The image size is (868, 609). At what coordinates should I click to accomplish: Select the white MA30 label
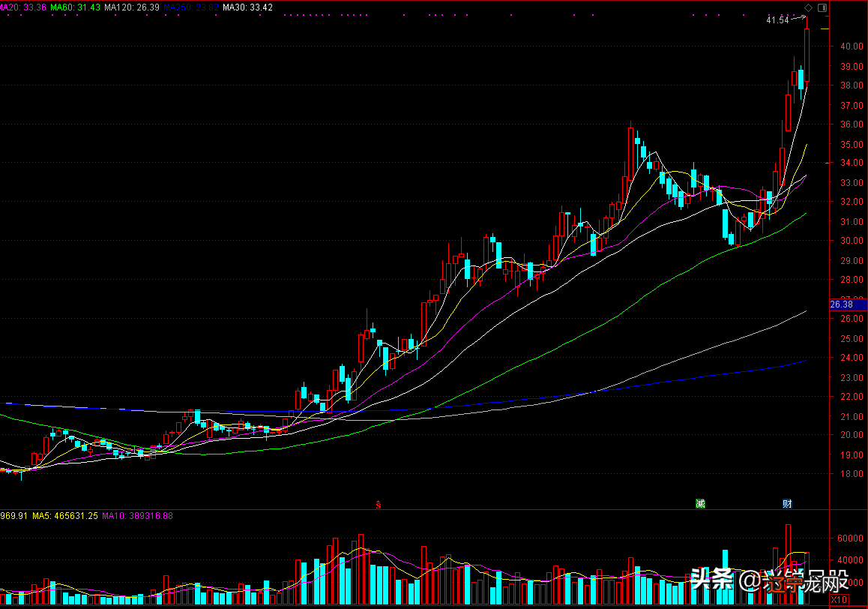point(246,7)
